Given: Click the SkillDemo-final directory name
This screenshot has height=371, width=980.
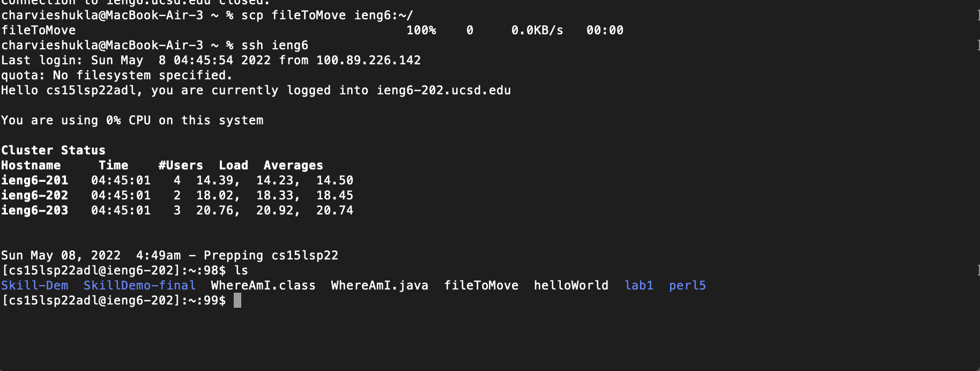Looking at the screenshot, I should [x=139, y=285].
